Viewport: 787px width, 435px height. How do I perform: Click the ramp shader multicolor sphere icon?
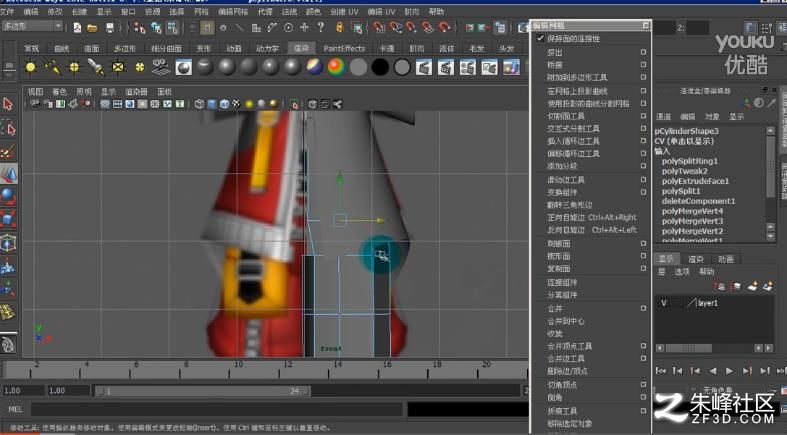click(336, 67)
